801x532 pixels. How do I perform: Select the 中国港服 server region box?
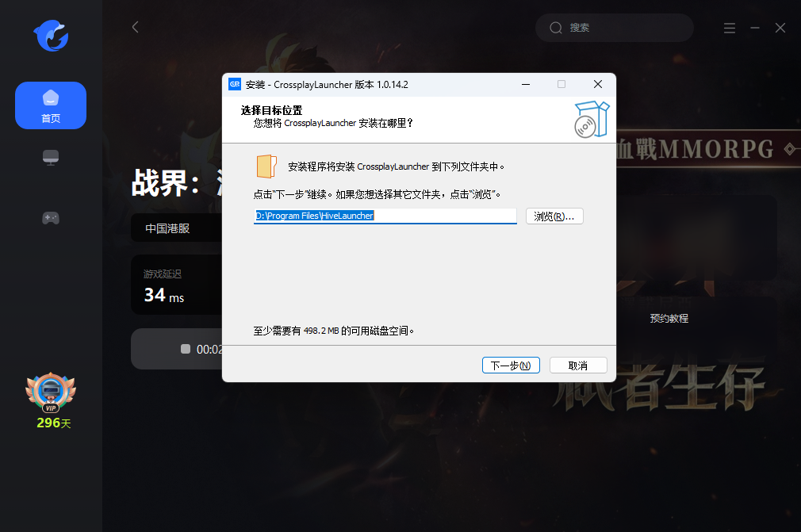[176, 228]
